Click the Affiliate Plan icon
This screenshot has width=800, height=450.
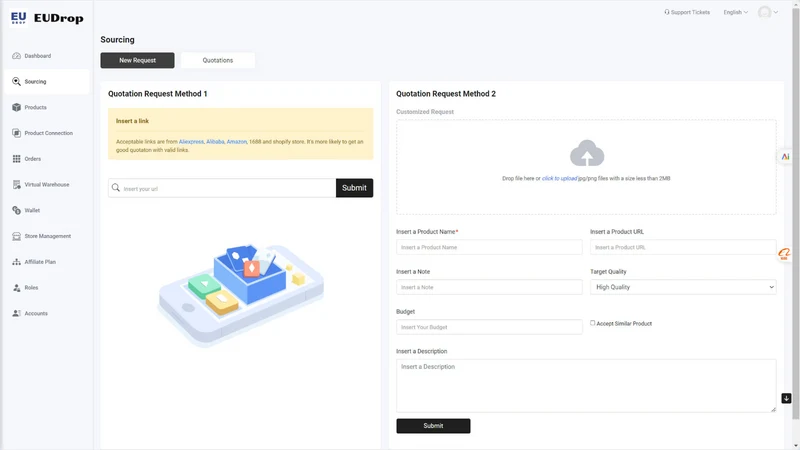16,262
